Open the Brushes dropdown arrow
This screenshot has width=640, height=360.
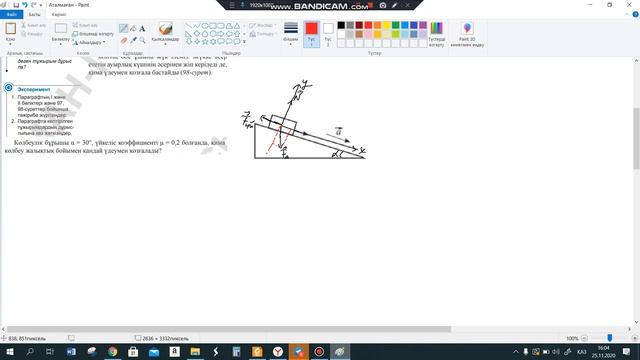[x=165, y=44]
